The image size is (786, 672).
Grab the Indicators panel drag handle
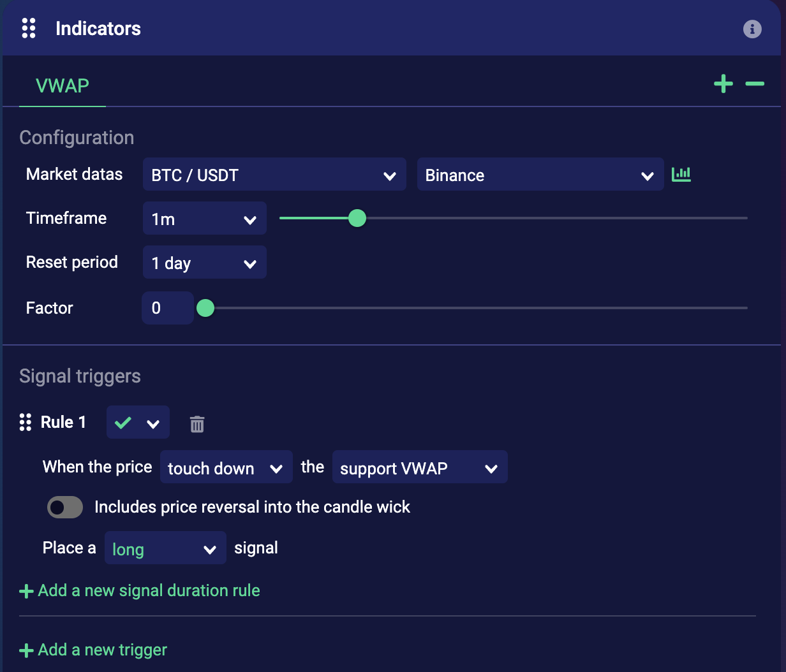click(29, 29)
